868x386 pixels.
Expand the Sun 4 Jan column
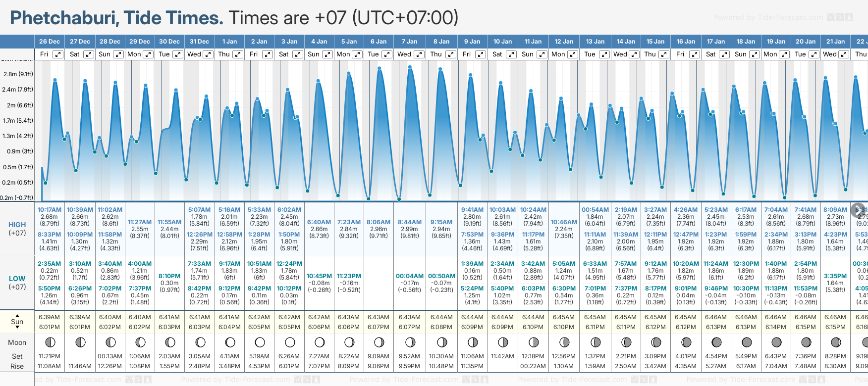coord(327,54)
